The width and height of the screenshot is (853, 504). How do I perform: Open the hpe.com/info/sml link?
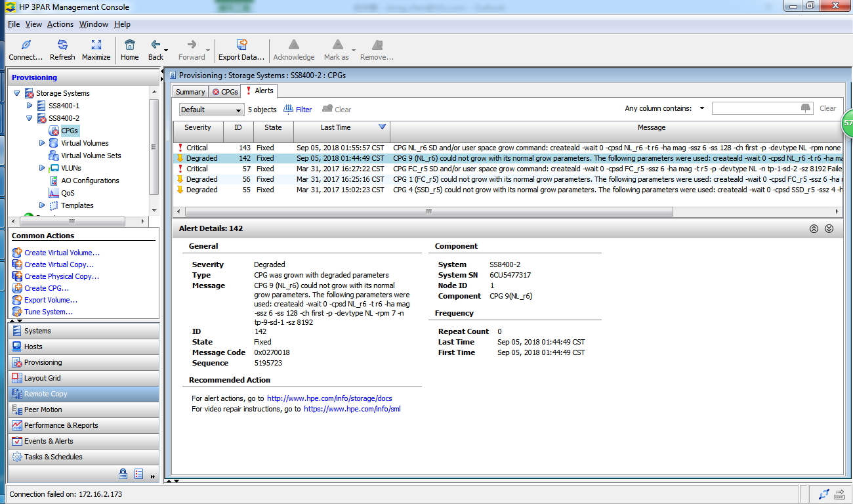coord(352,409)
